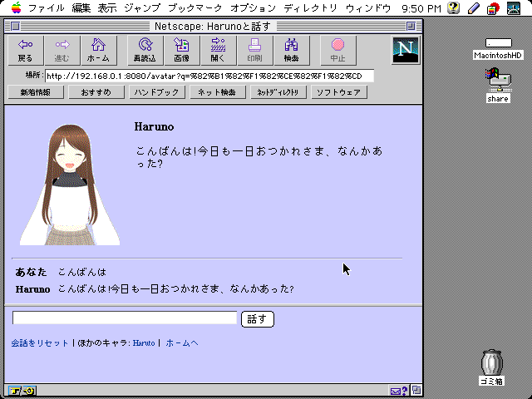Click the chat message input field
Image resolution: width=532 pixels, height=399 pixels.
pyautogui.click(x=125, y=318)
